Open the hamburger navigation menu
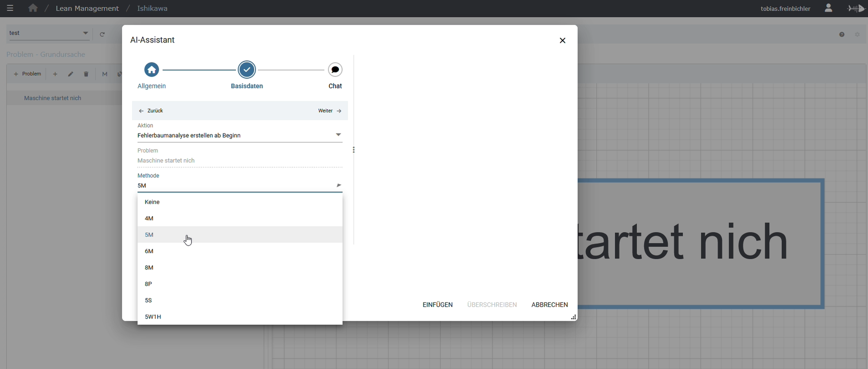This screenshot has width=868, height=369. tap(10, 9)
